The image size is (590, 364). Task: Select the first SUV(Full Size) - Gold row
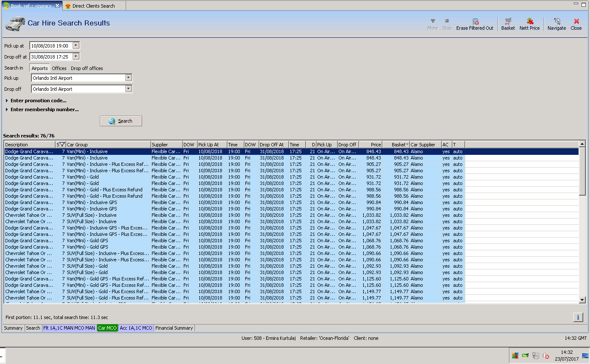pyautogui.click(x=292, y=266)
